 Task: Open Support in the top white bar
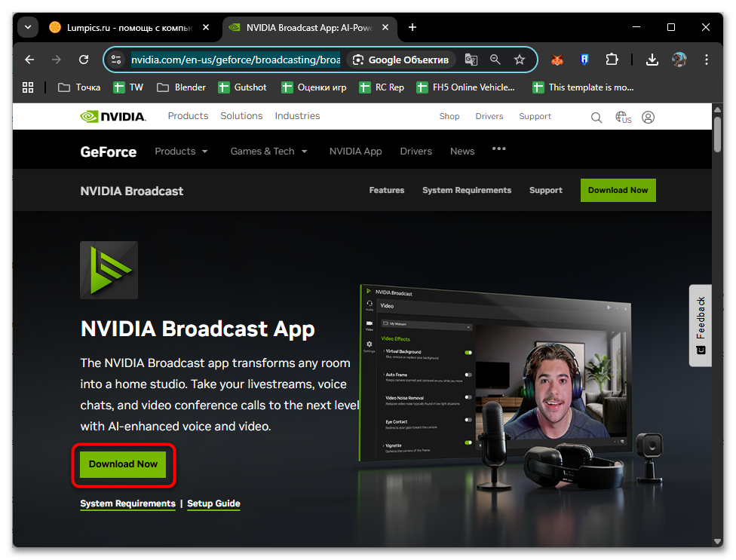[x=535, y=116]
